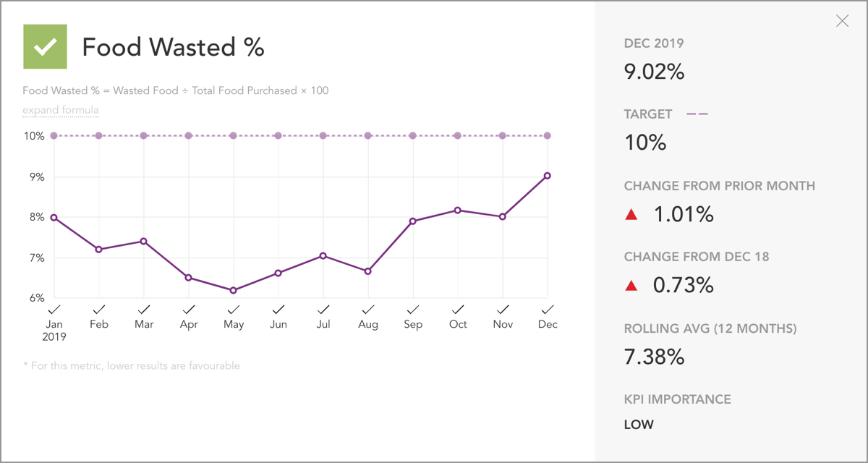Click the green checkmark Food Wasted icon
The height and width of the screenshot is (463, 868).
45,46
